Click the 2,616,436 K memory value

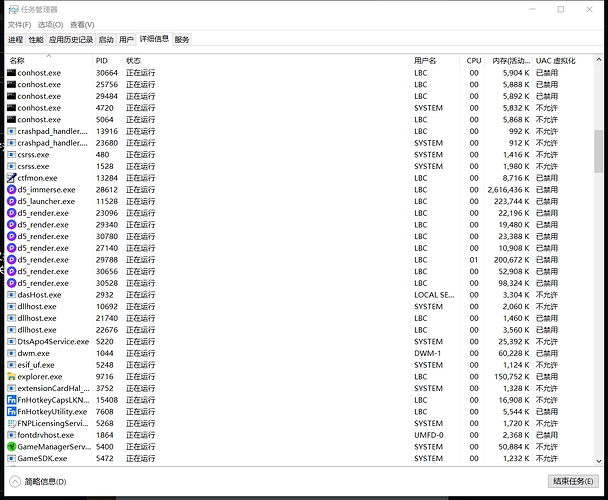(x=508, y=190)
